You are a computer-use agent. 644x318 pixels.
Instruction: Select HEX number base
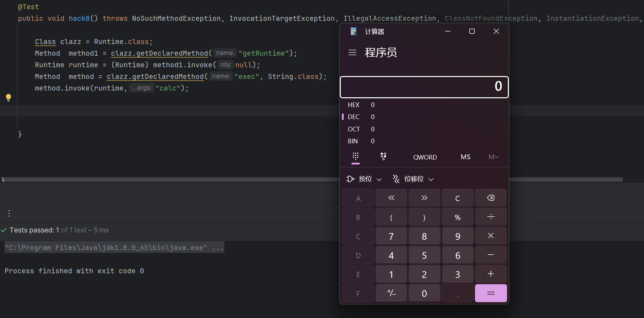coord(354,105)
